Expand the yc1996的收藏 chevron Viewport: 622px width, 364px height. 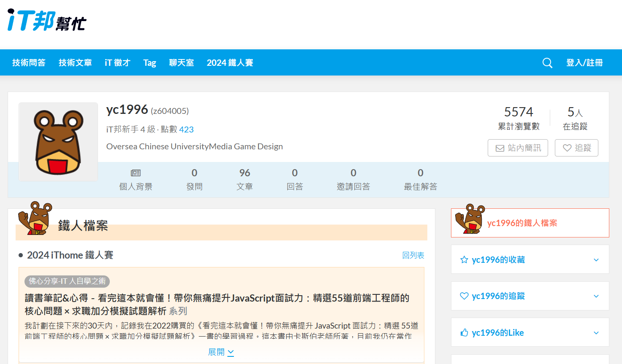596,260
